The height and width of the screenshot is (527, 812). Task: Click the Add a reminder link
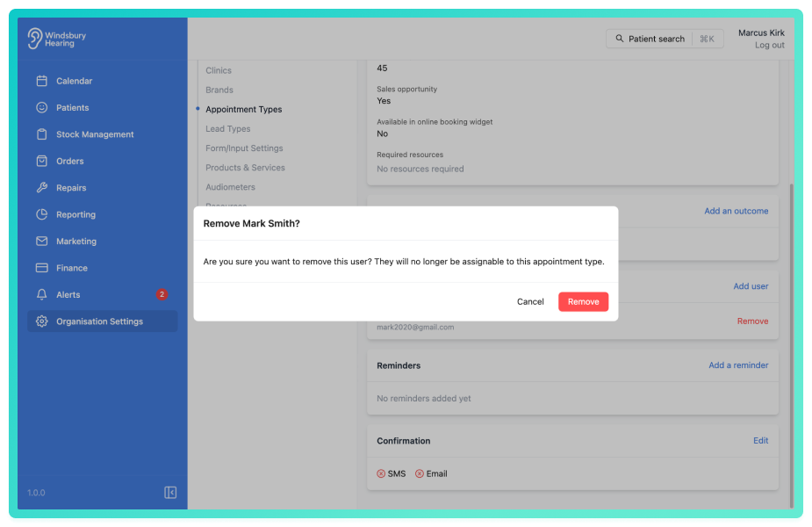738,365
